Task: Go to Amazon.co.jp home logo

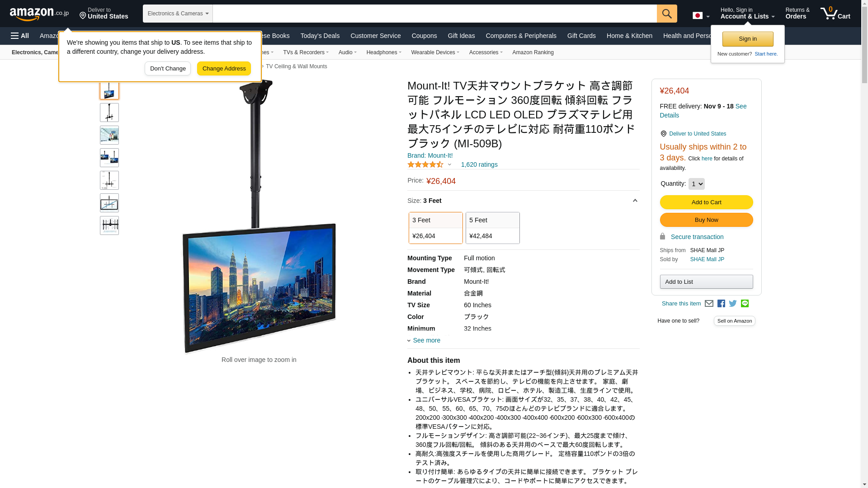Action: tap(39, 14)
